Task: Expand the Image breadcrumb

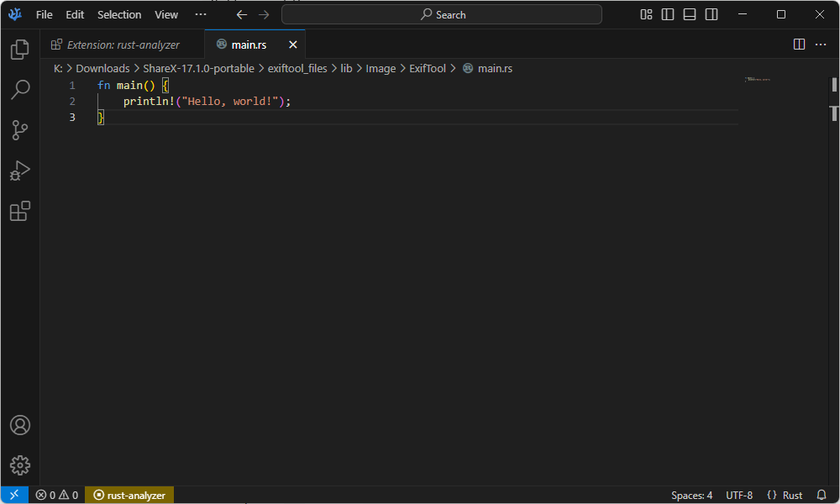Action: [x=381, y=69]
